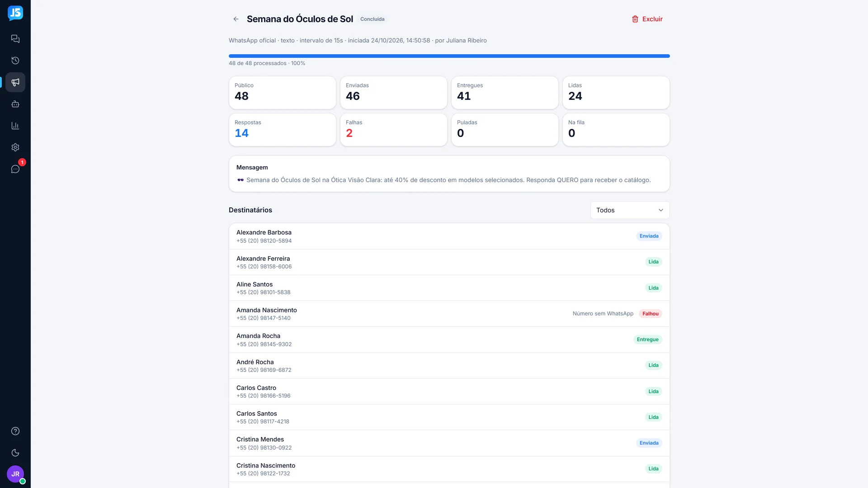This screenshot has width=868, height=488.
Task: Click the Entregues 41 stat card
Action: pyautogui.click(x=505, y=93)
